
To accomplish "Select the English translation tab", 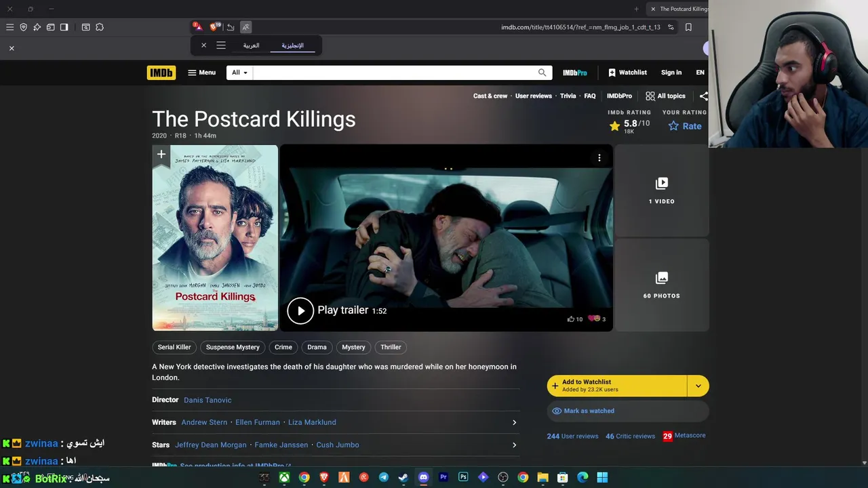I will pyautogui.click(x=292, y=45).
